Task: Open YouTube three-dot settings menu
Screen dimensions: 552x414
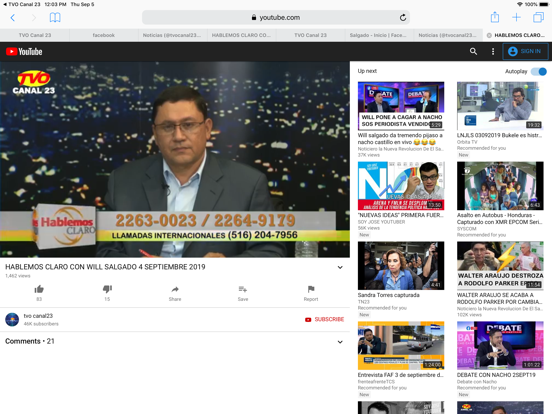Action: coord(493,51)
